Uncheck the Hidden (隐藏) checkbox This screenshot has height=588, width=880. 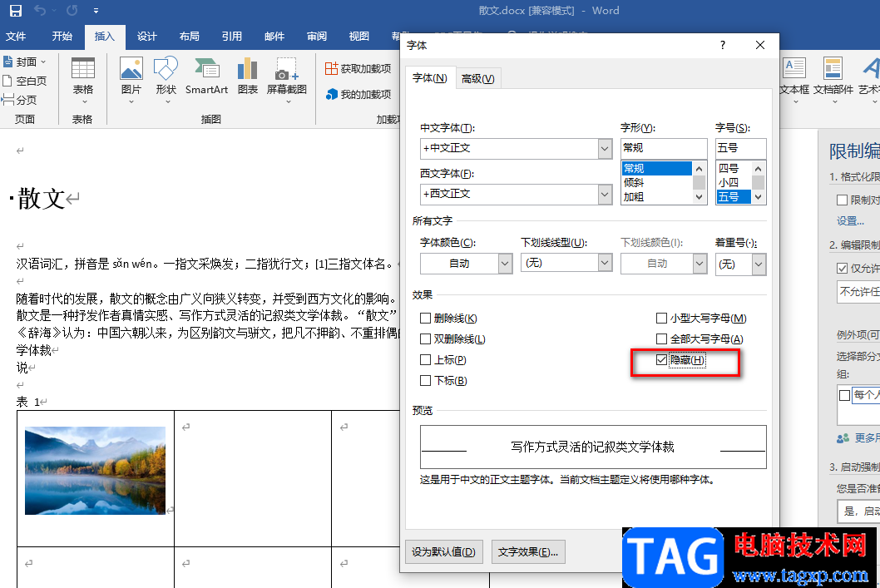pos(662,359)
